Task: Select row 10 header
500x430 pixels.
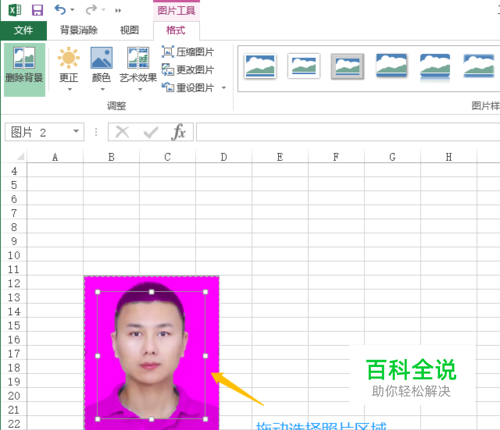Action: tap(14, 255)
